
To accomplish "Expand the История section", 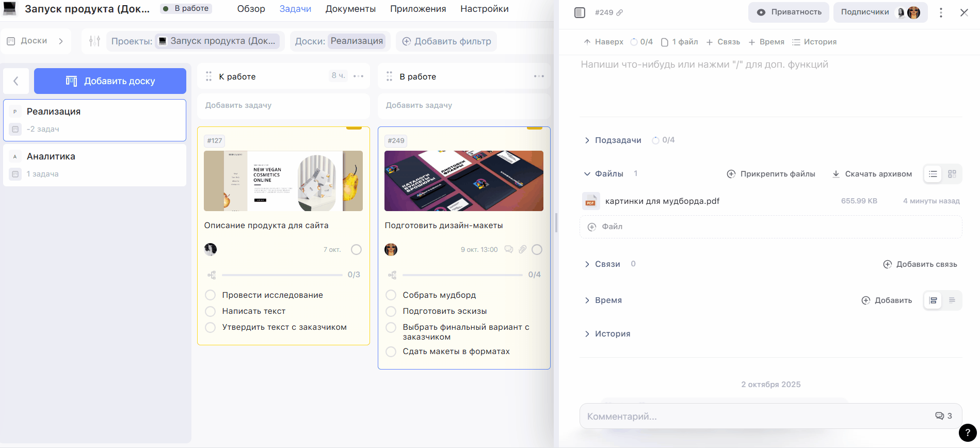I will [x=587, y=334].
